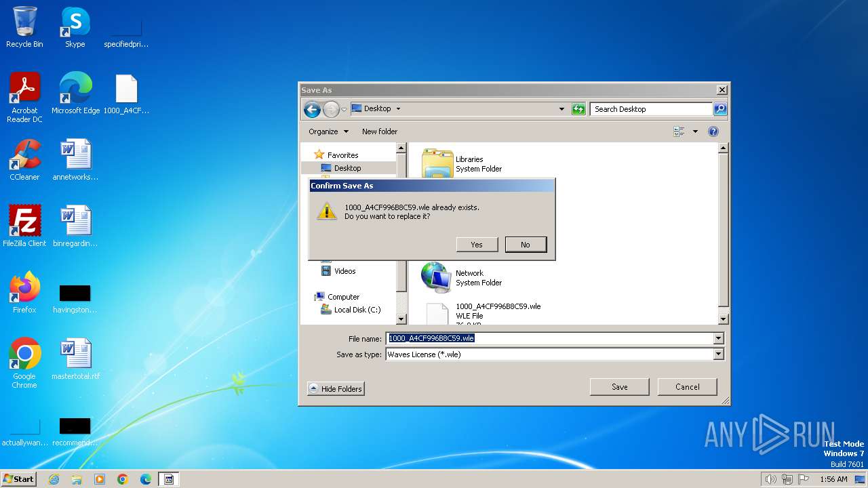Refresh the Desktop location in Save As
Screen dimensions: 868x488
(578, 109)
